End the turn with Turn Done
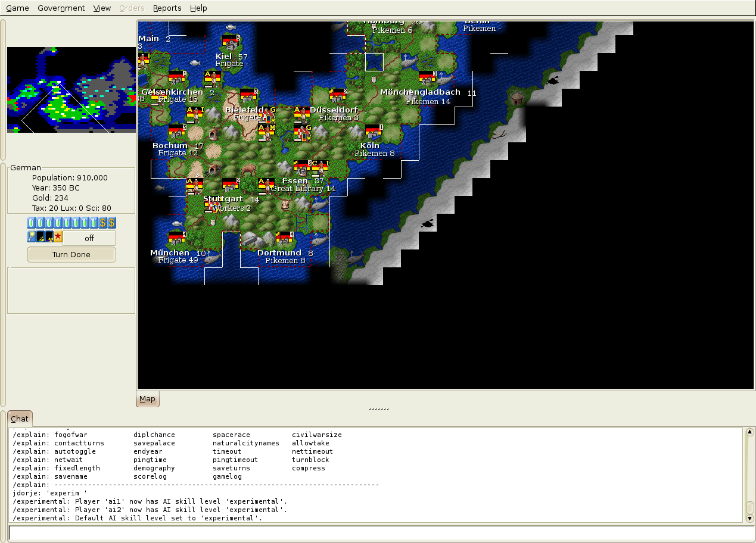 (x=71, y=254)
